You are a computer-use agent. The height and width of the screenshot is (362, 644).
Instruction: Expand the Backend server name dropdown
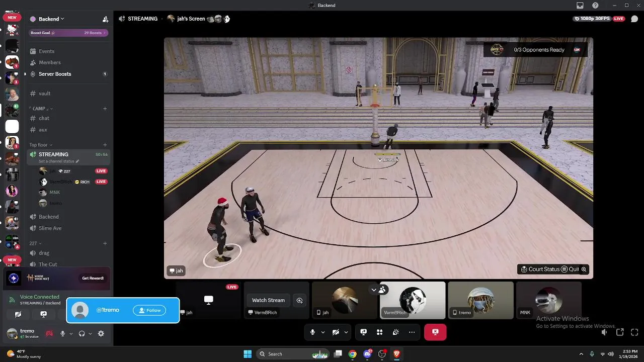(x=51, y=19)
